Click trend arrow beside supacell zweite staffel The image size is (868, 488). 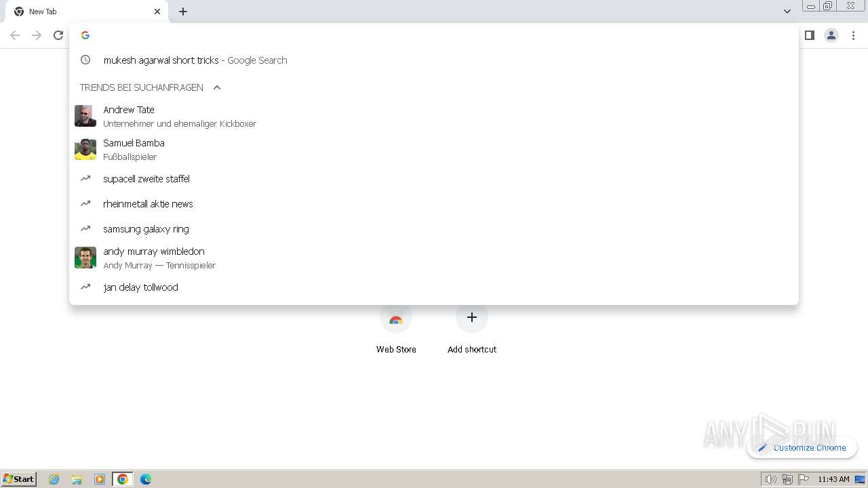[85, 178]
